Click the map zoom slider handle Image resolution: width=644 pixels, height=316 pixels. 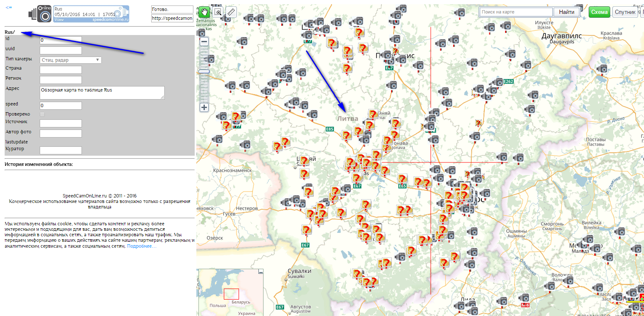tap(204, 72)
